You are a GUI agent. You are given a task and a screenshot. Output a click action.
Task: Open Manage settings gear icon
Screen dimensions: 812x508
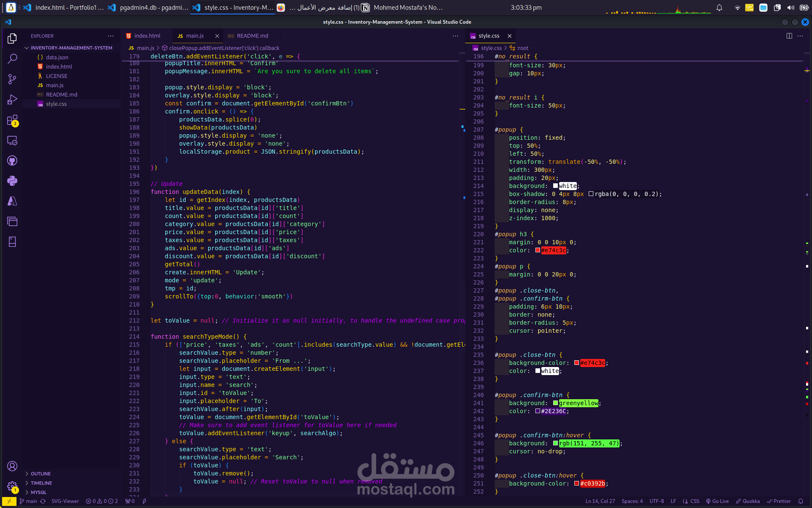point(12,486)
